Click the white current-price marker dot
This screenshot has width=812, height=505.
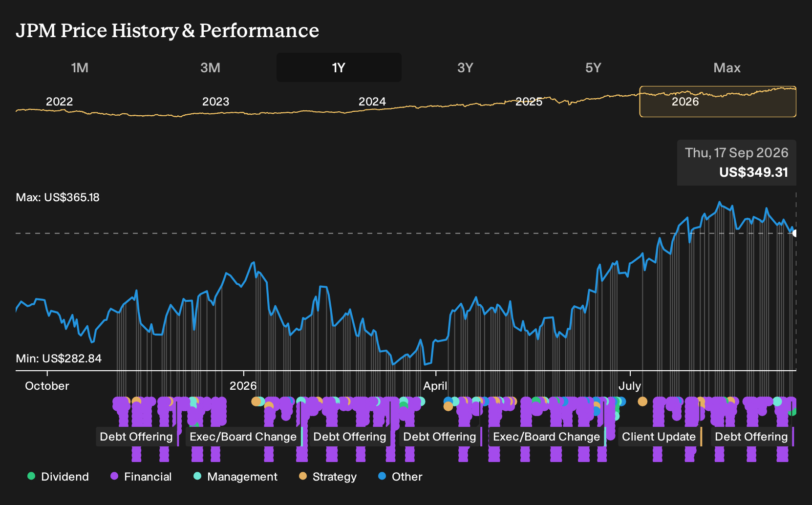point(795,233)
